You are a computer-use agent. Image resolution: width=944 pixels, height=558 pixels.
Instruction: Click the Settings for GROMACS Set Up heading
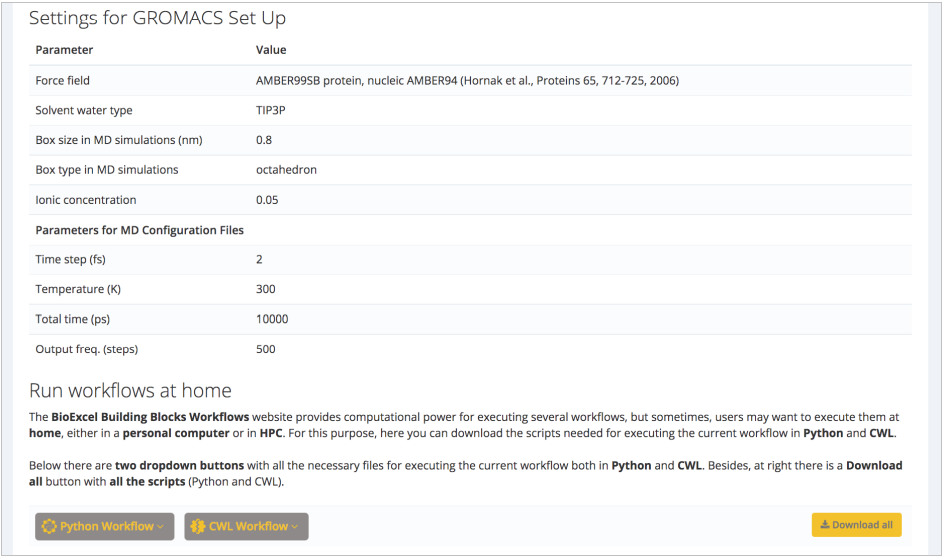pos(157,18)
